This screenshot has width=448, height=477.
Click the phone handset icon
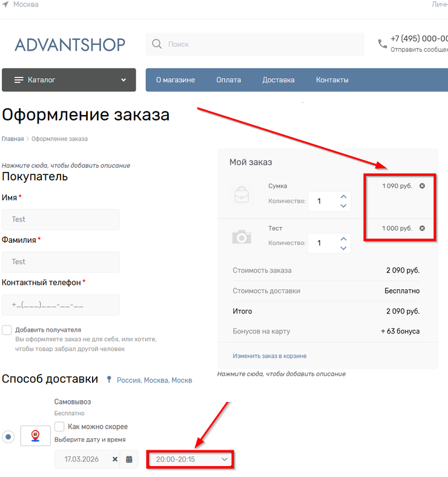[x=382, y=44]
